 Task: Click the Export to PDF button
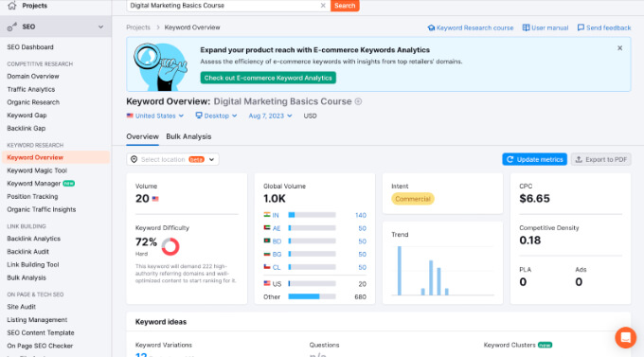(x=600, y=159)
